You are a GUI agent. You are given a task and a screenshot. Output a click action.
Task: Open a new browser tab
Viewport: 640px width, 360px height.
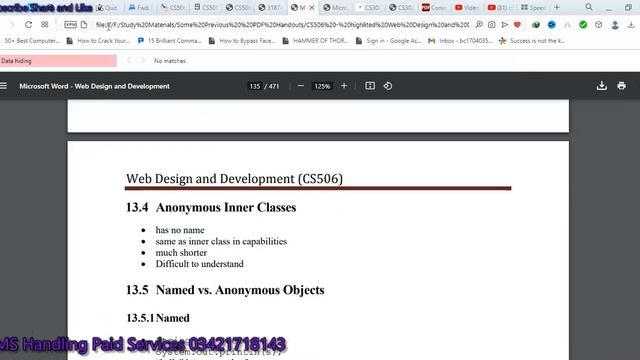557,7
